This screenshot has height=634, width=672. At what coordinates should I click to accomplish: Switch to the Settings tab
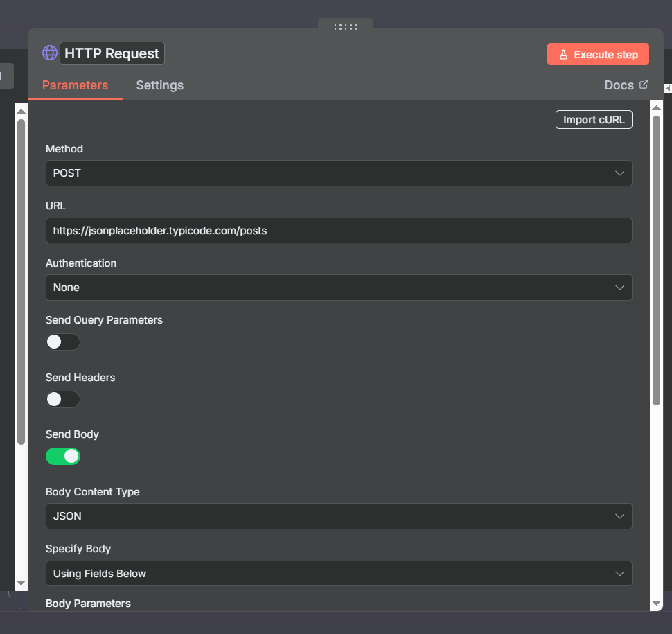click(x=159, y=85)
